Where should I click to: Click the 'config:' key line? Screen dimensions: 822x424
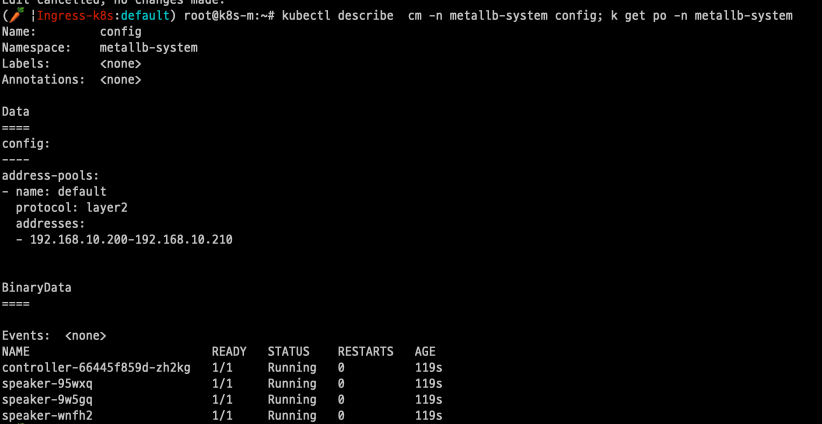[26, 144]
